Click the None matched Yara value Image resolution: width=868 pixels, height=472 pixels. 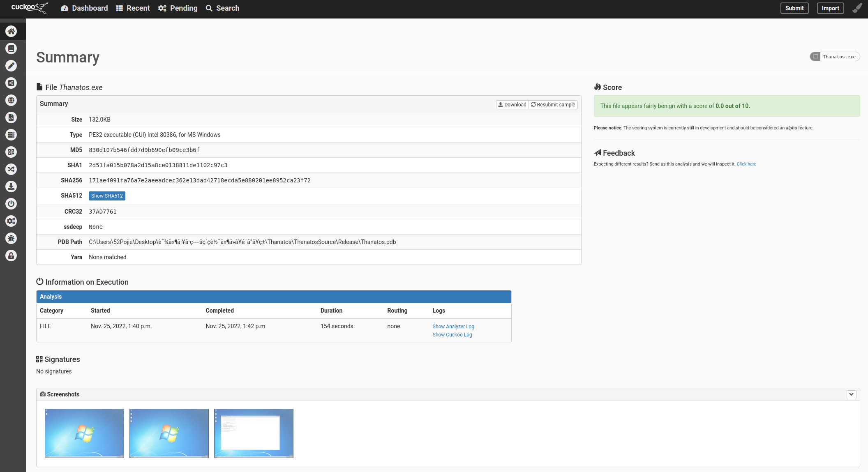click(108, 257)
